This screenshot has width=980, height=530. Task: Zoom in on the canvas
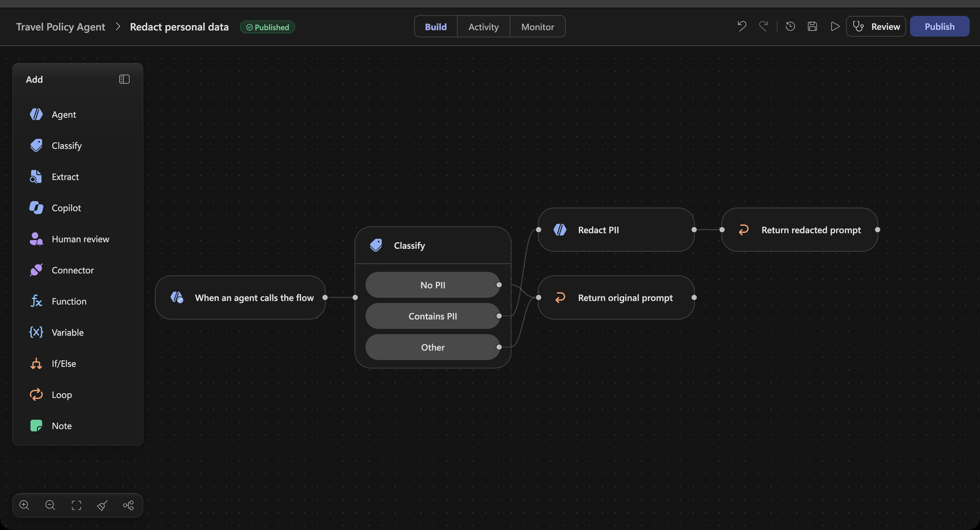pos(24,505)
